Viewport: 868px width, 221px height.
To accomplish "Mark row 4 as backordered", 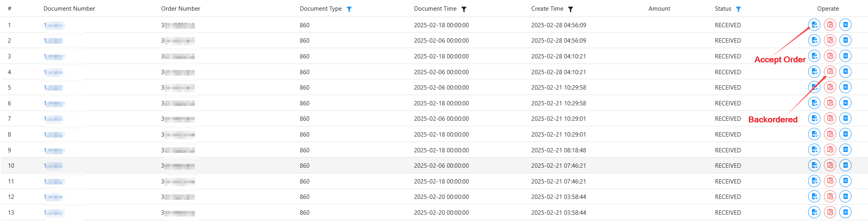I will (830, 72).
